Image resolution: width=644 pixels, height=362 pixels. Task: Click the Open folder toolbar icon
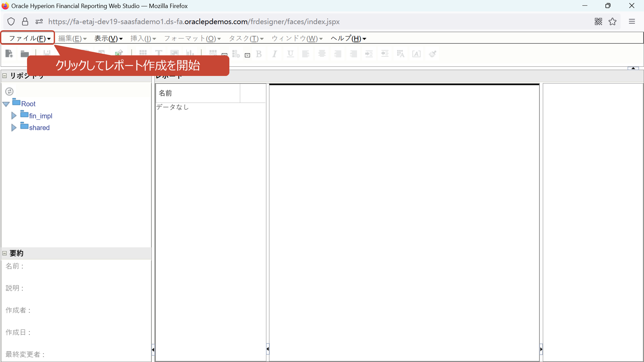click(x=25, y=54)
